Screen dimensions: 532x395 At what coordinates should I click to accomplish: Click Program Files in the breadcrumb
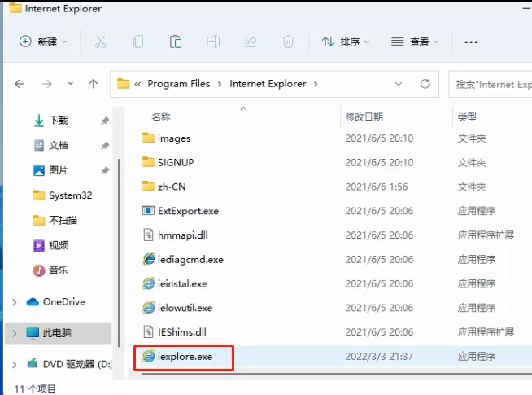point(179,84)
